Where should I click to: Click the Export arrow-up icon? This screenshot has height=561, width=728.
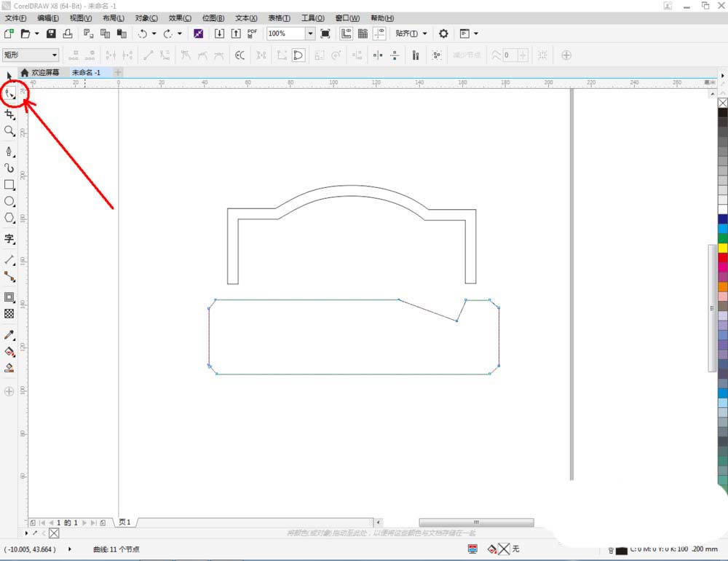point(236,34)
